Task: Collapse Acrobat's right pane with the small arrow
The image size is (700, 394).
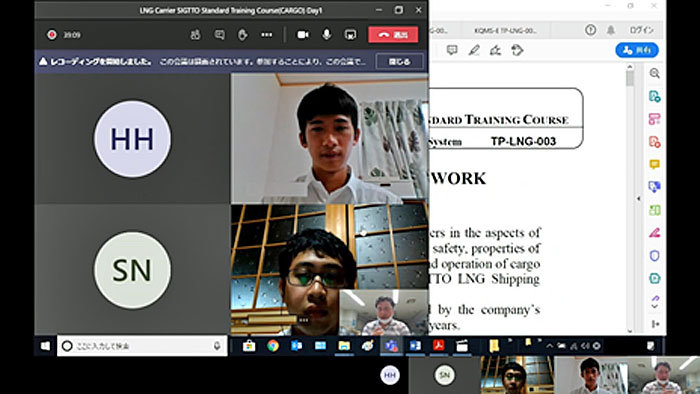Action: coord(638,199)
